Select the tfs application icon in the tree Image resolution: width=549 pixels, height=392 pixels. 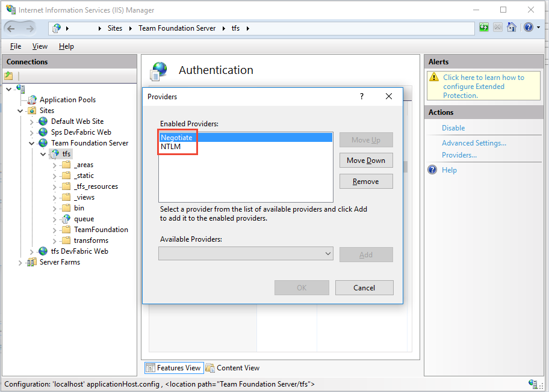pos(54,153)
